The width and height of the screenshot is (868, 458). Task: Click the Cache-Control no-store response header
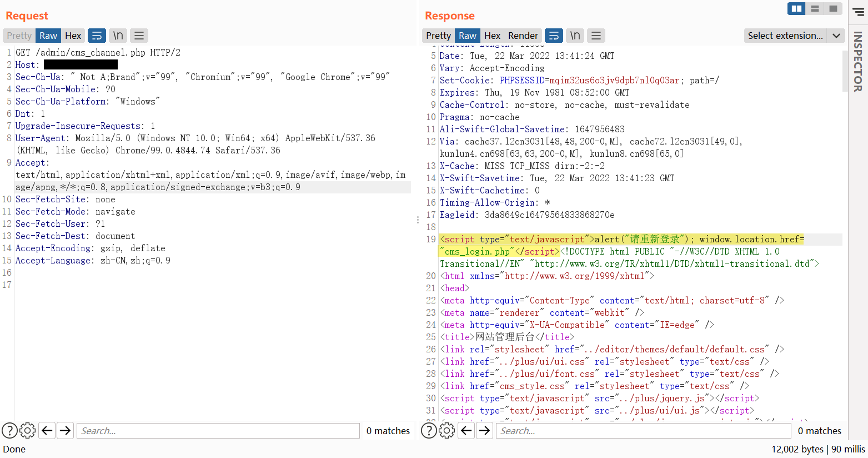564,105
